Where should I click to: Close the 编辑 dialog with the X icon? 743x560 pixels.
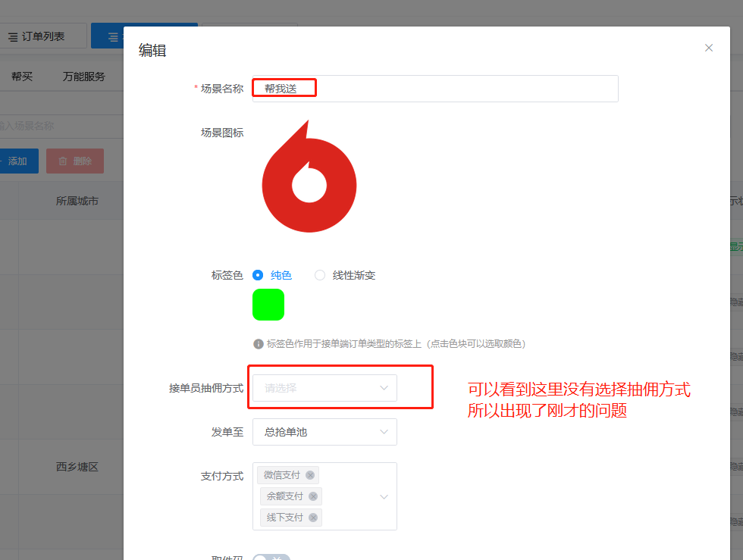coord(708,48)
